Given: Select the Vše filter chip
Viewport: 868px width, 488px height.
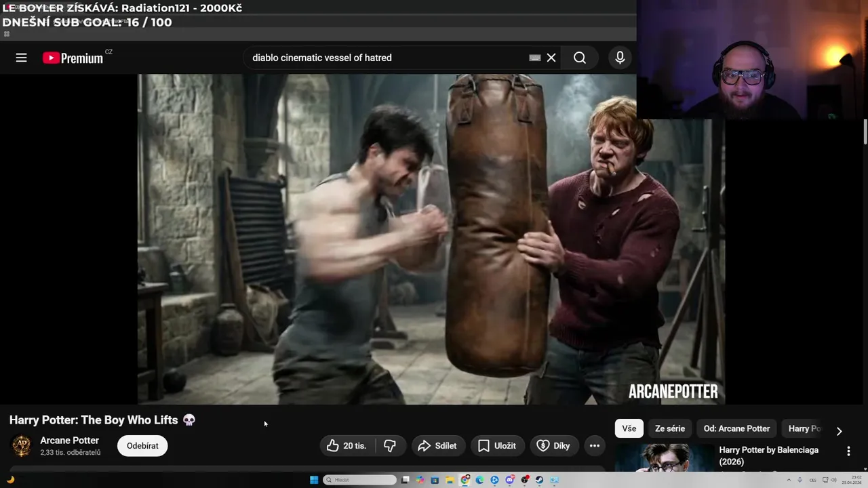Looking at the screenshot, I should click(x=629, y=428).
